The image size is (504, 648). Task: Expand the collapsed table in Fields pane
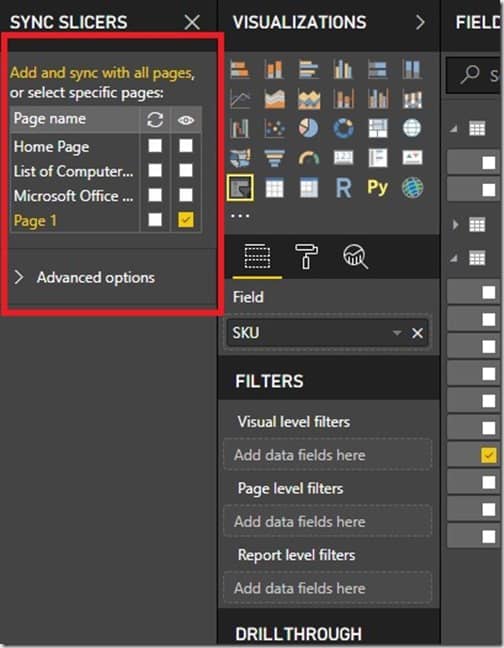click(x=455, y=225)
